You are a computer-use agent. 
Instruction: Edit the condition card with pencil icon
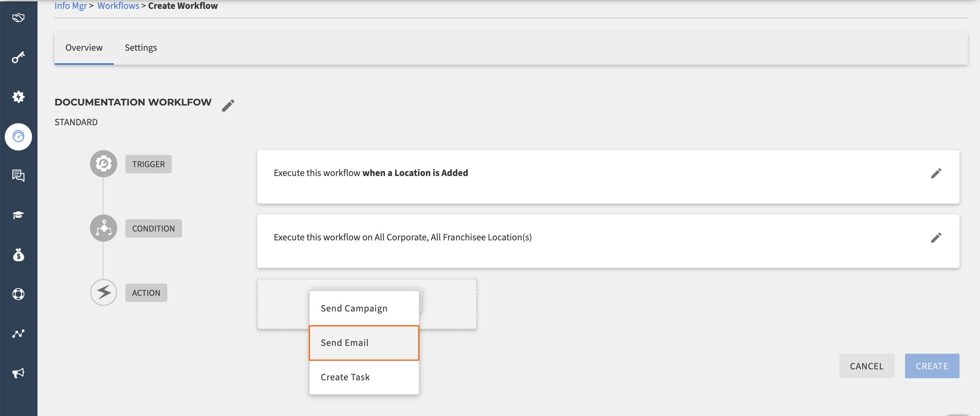[x=936, y=238]
